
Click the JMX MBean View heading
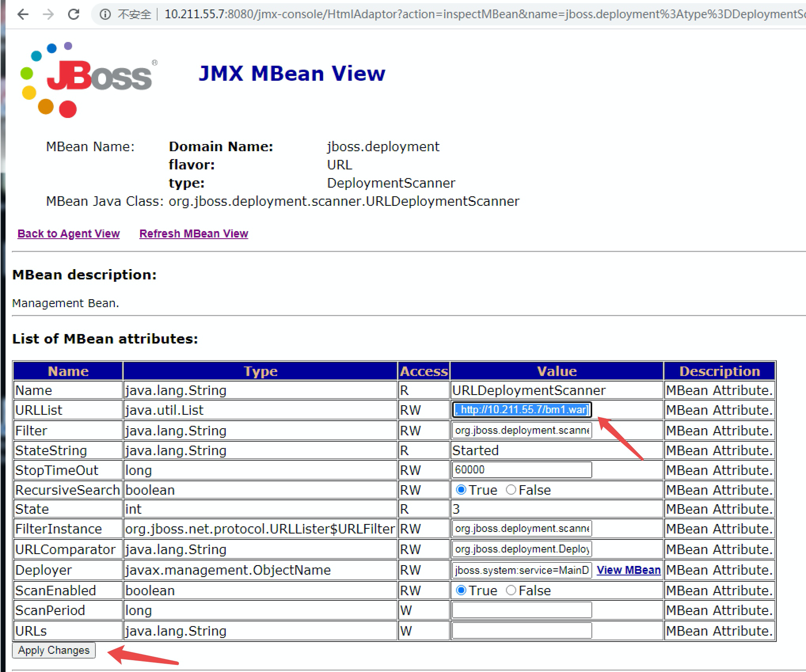coord(292,74)
